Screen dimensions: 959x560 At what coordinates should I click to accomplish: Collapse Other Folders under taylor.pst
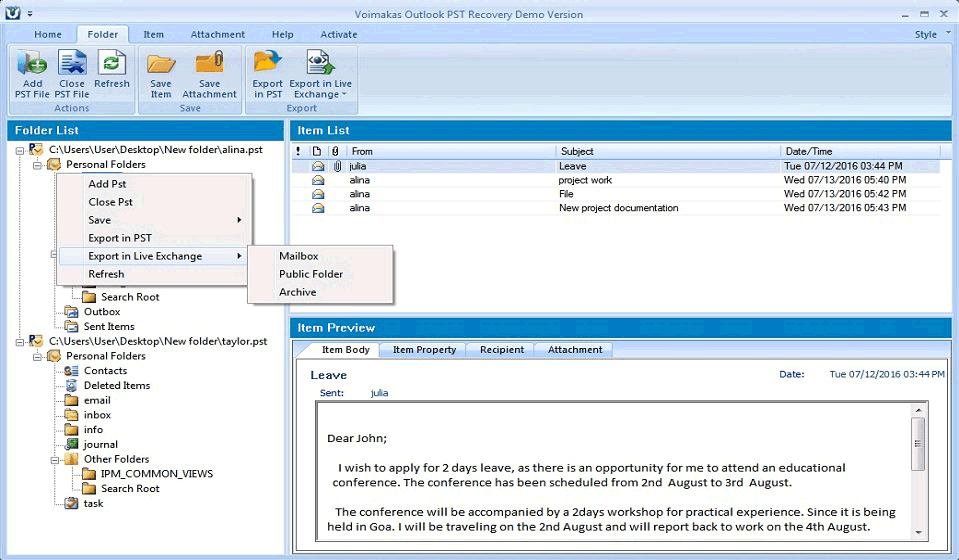pos(55,460)
